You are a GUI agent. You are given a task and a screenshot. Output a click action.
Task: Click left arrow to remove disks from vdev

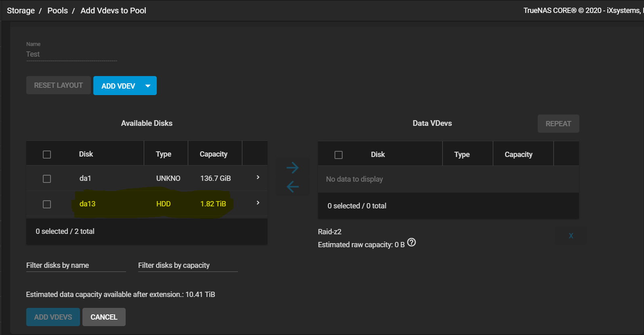coord(293,187)
